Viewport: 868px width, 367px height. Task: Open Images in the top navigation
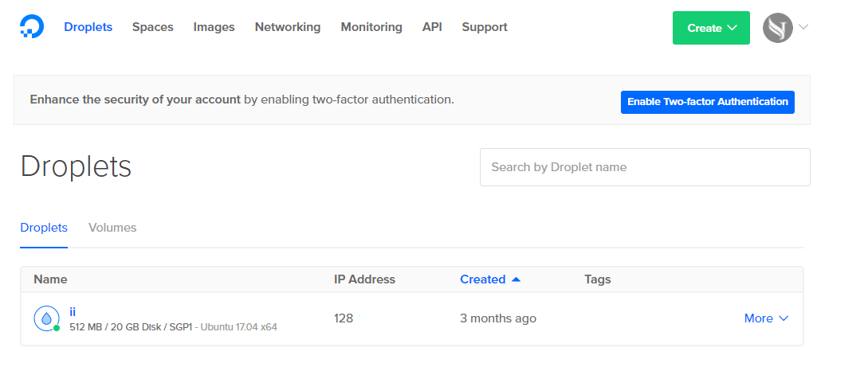point(214,27)
